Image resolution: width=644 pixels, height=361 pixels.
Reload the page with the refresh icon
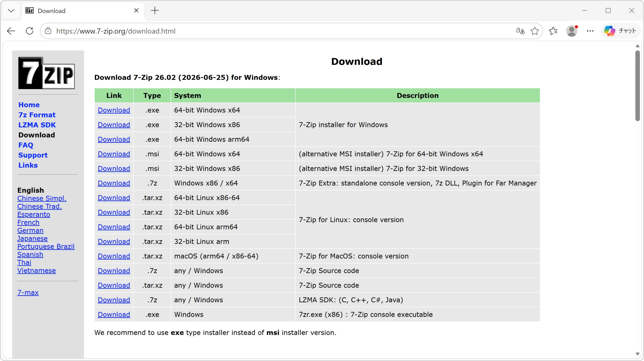(30, 31)
